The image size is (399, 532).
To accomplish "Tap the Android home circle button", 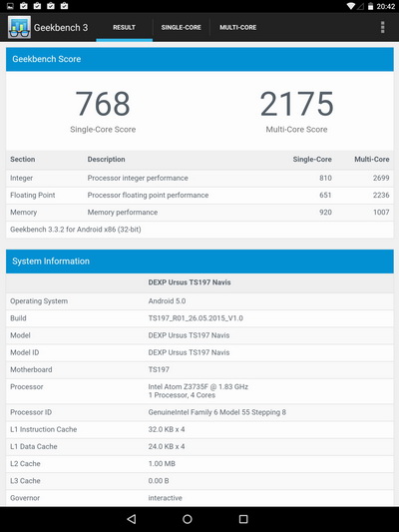I will [x=188, y=519].
